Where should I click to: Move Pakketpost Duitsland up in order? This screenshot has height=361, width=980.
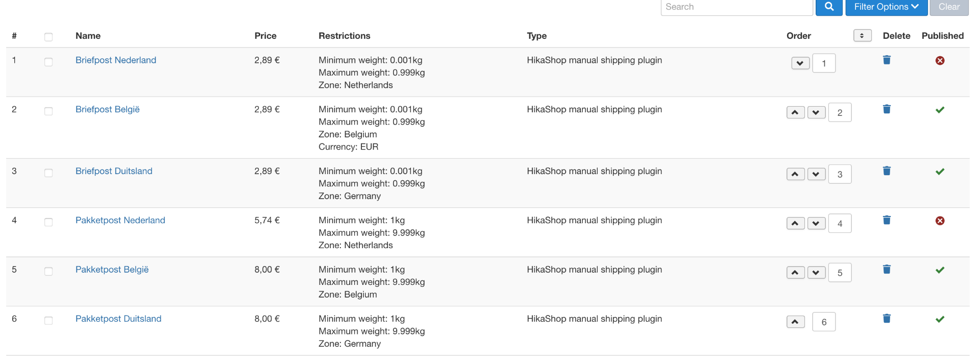(x=795, y=322)
